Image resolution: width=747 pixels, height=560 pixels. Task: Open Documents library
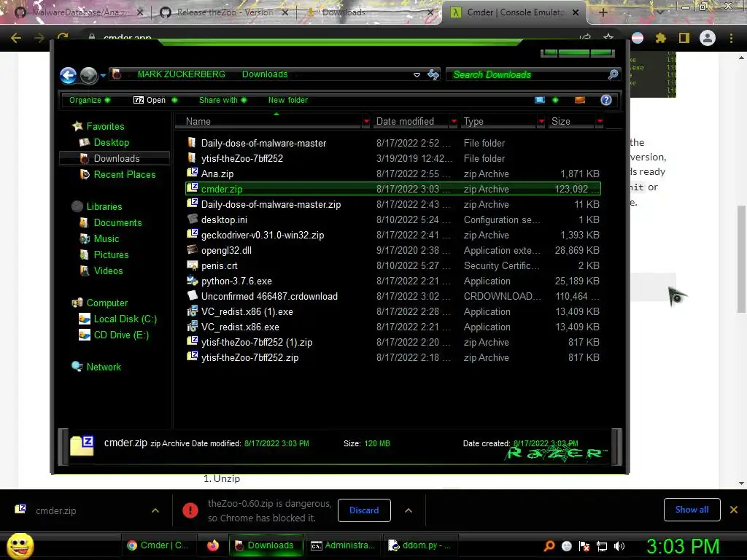[117, 222]
